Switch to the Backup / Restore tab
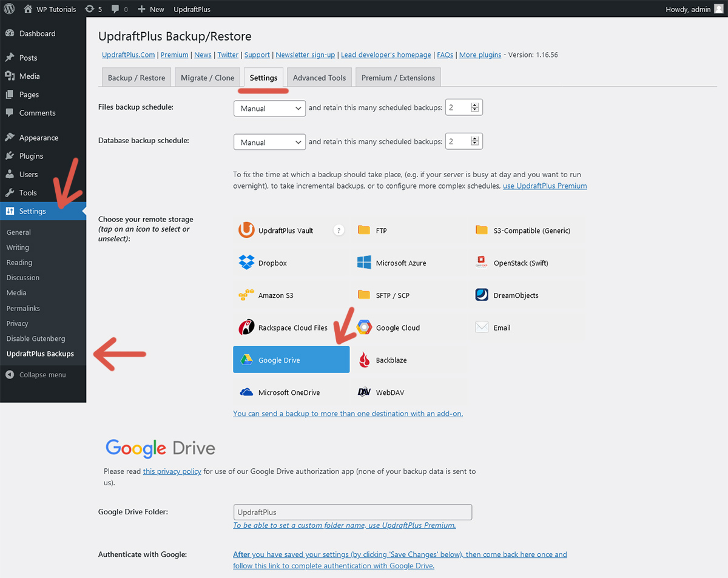This screenshot has height=578, width=728. pyautogui.click(x=136, y=78)
